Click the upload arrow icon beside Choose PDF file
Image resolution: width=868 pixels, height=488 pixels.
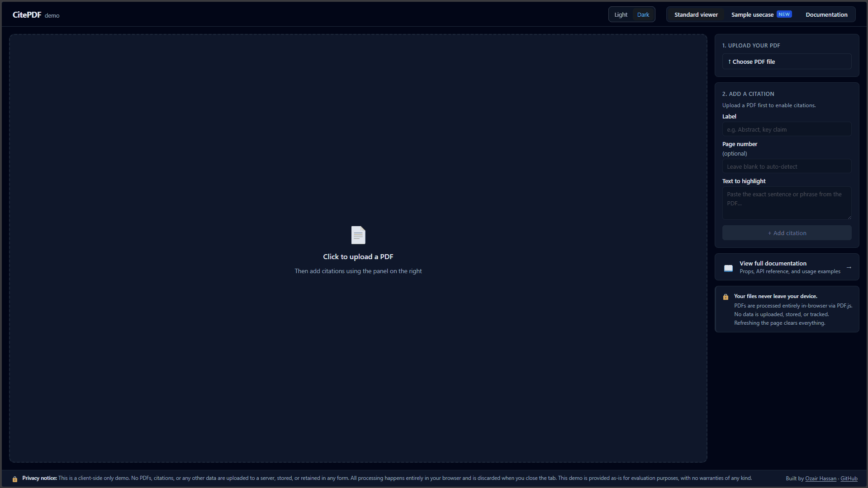pyautogui.click(x=729, y=62)
